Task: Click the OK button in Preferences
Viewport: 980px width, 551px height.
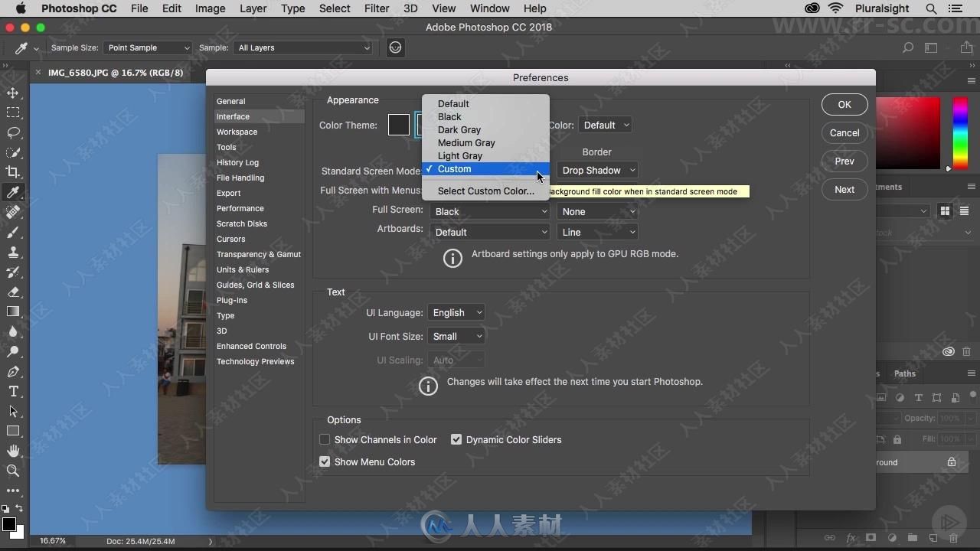Action: (x=844, y=104)
